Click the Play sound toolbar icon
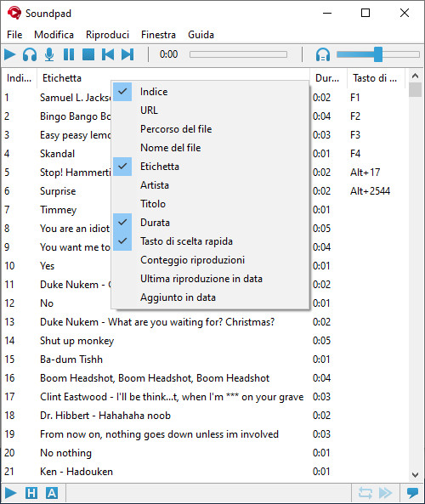This screenshot has width=425, height=504. click(x=10, y=54)
